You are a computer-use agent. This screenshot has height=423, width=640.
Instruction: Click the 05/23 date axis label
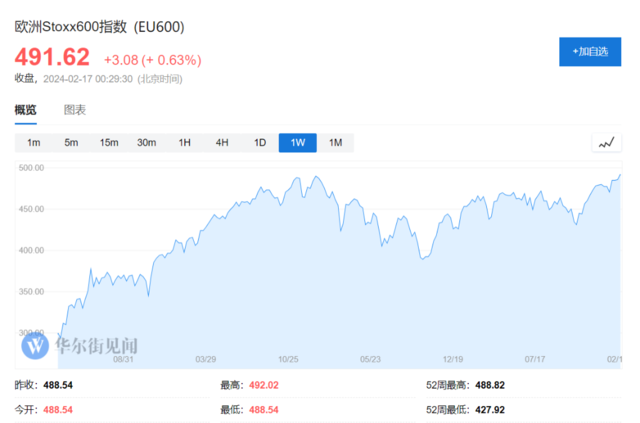[370, 359]
